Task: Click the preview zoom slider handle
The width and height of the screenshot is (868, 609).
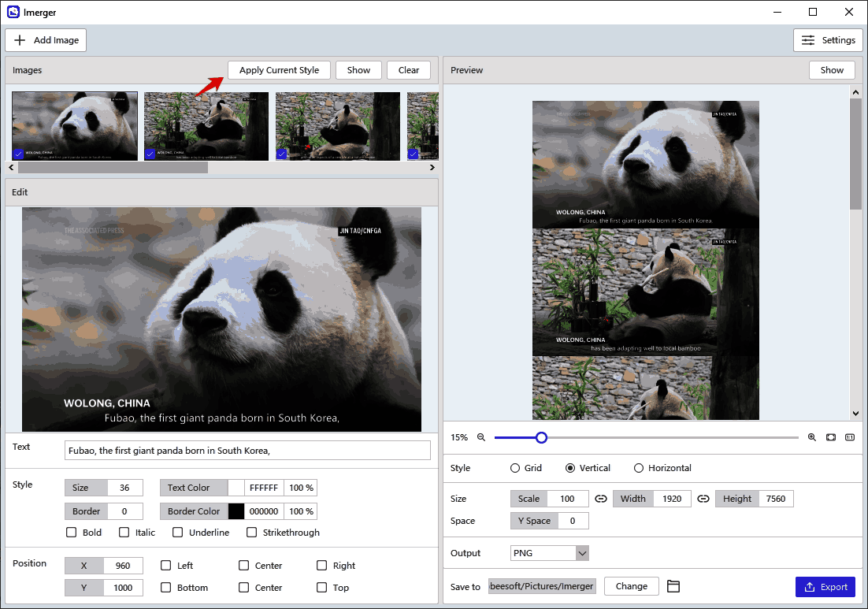Action: click(x=541, y=437)
